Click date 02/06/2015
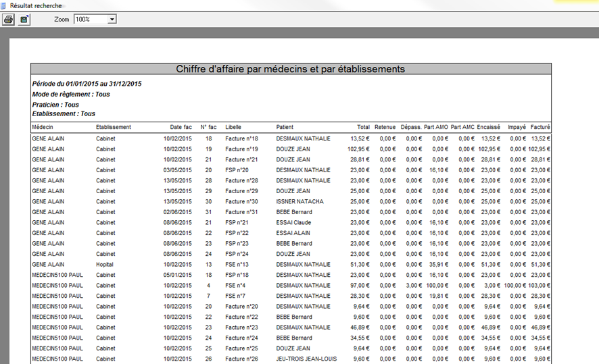The width and height of the screenshot is (599, 364). click(178, 212)
